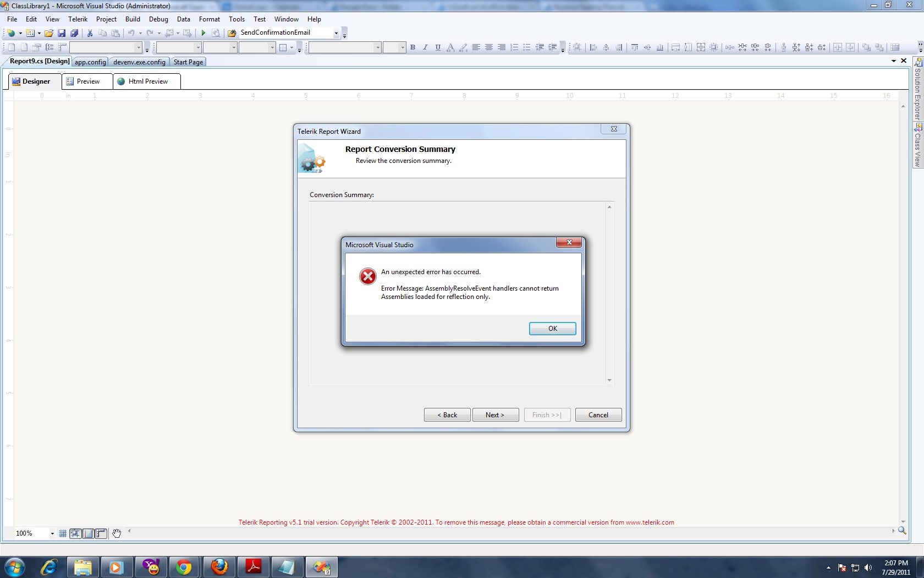Click the Save icon in toolbar
Screen dimensions: 924x578
tap(62, 33)
